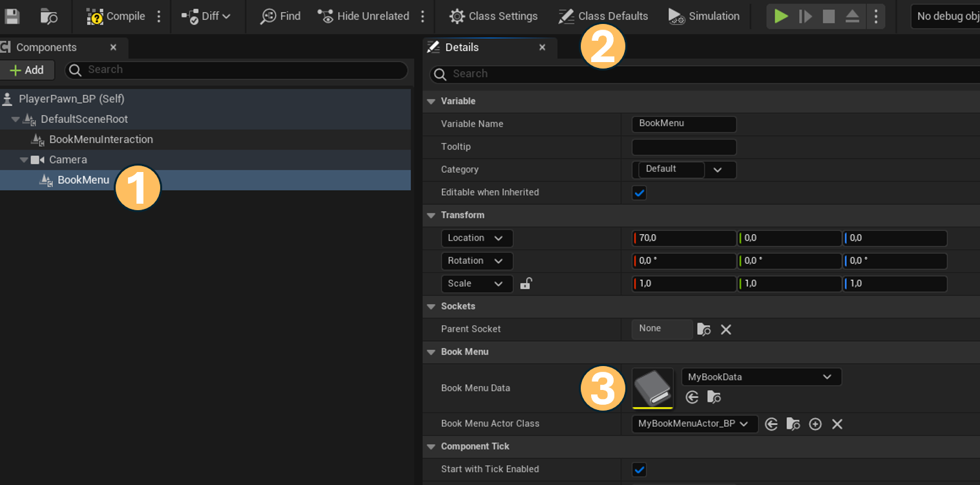Open the MyBookData asset dropdown
This screenshot has width=980, height=485.
(762, 377)
